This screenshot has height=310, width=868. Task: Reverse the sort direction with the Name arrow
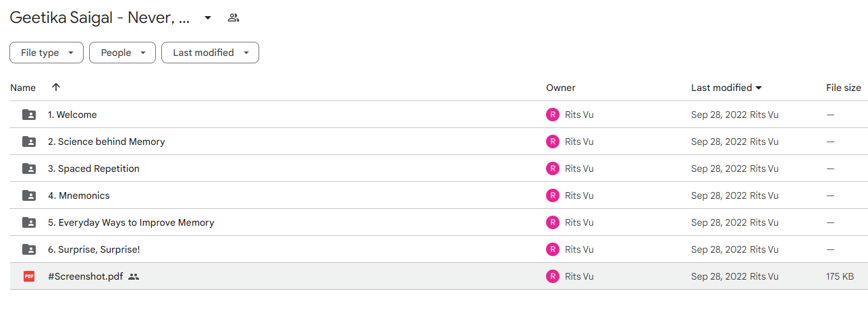(56, 88)
